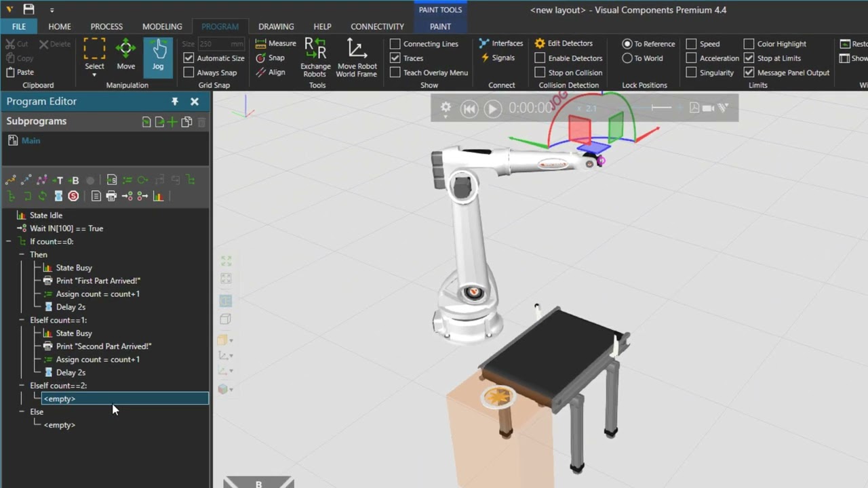
Task: Switch to the MODELING ribbon tab
Action: click(162, 26)
